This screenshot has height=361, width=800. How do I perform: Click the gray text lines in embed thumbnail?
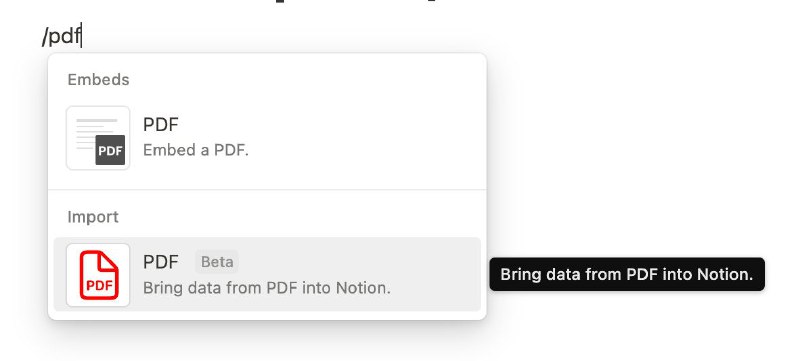point(92,134)
